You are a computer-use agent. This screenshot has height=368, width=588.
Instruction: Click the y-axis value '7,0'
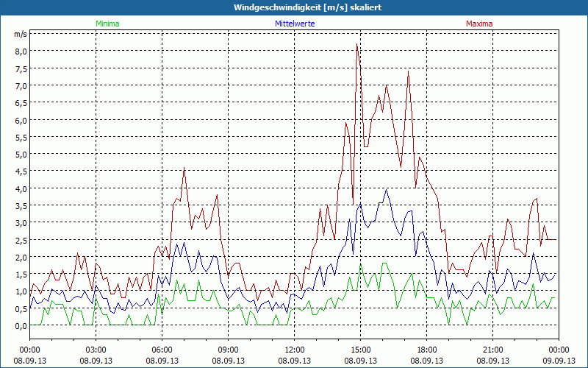pos(21,86)
